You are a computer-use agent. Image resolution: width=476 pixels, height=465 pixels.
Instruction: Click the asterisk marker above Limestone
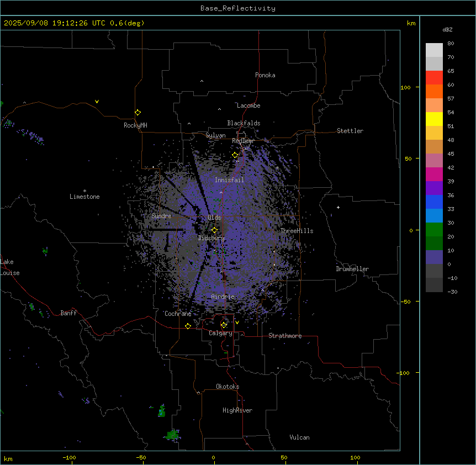click(84, 191)
